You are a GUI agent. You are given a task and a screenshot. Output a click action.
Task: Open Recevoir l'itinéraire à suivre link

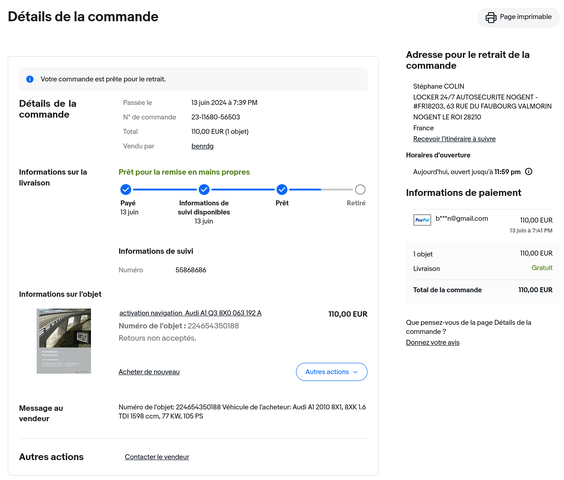pyautogui.click(x=454, y=139)
